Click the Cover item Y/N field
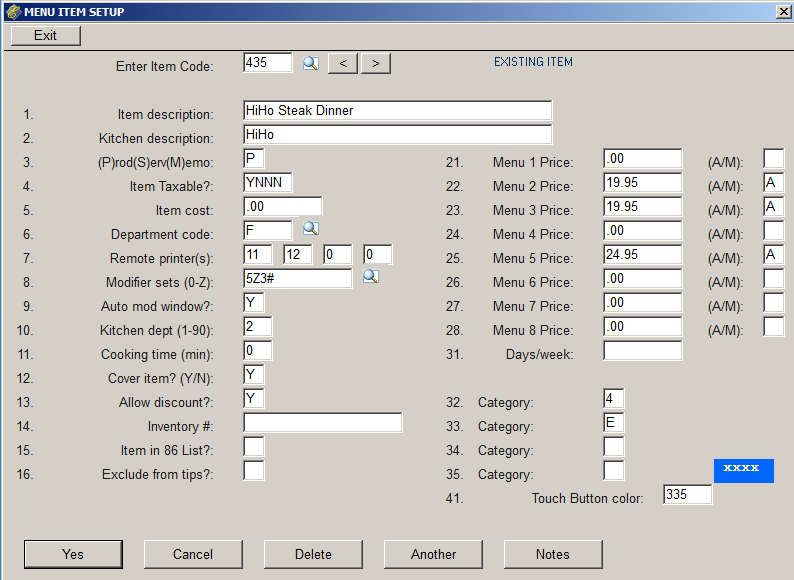 253,374
